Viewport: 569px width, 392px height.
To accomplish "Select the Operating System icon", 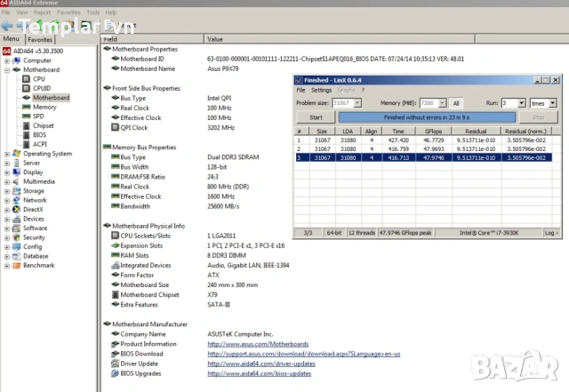I will [17, 154].
